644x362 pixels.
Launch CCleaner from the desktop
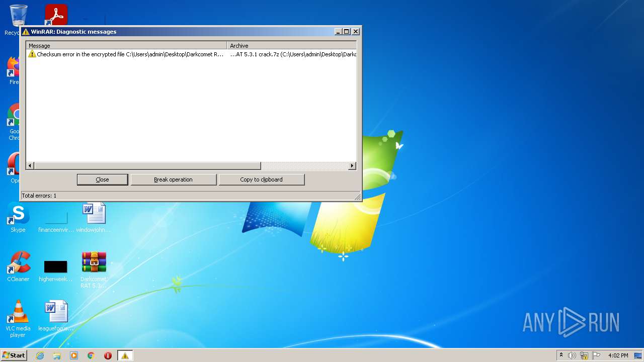18,266
